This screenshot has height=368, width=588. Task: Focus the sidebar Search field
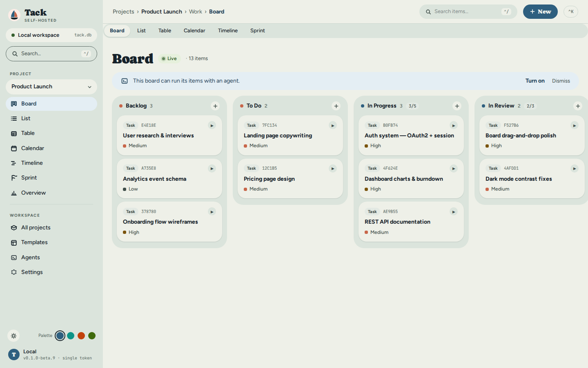click(51, 54)
